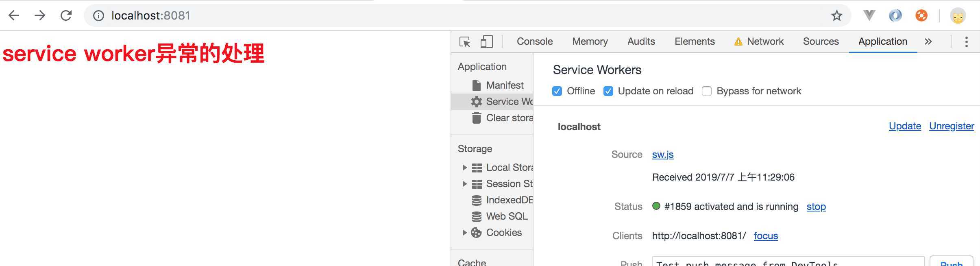980x266 pixels.
Task: Switch to the Memory tab
Action: pos(590,41)
